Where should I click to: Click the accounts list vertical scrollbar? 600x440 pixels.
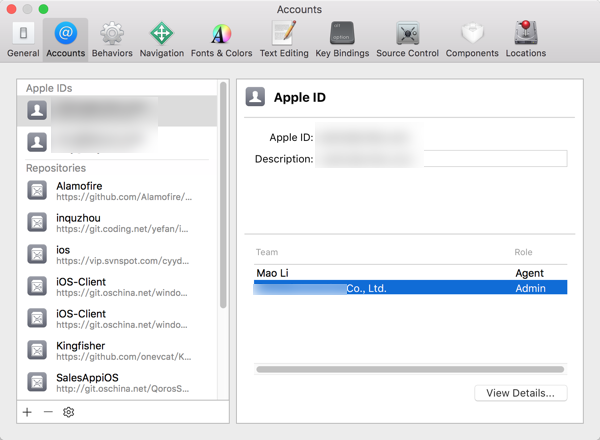click(223, 195)
